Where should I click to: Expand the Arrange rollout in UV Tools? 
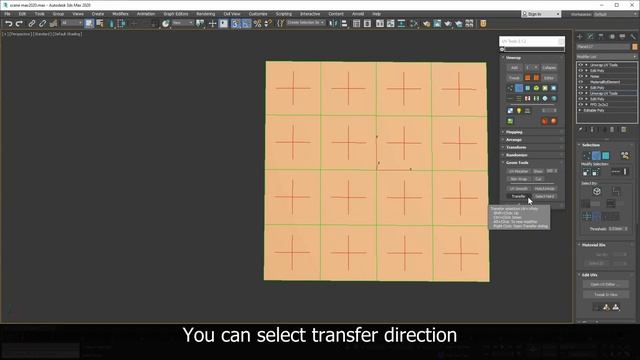click(x=532, y=140)
